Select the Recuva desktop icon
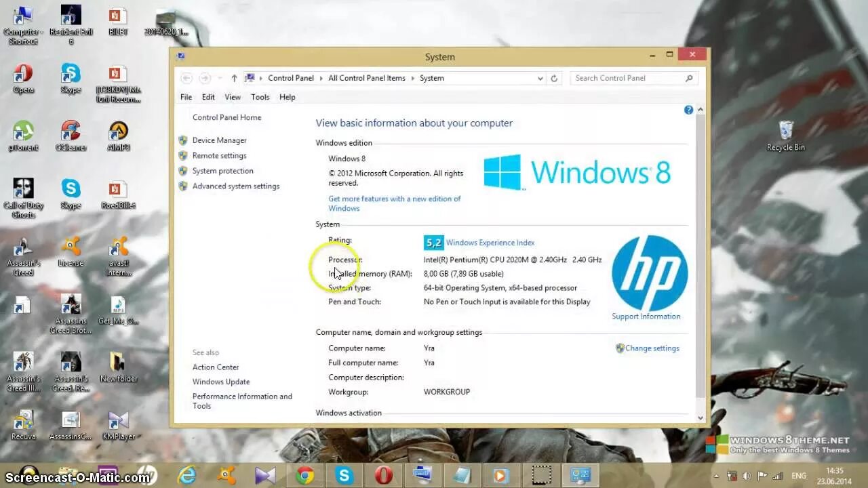The image size is (868, 488). click(x=23, y=426)
